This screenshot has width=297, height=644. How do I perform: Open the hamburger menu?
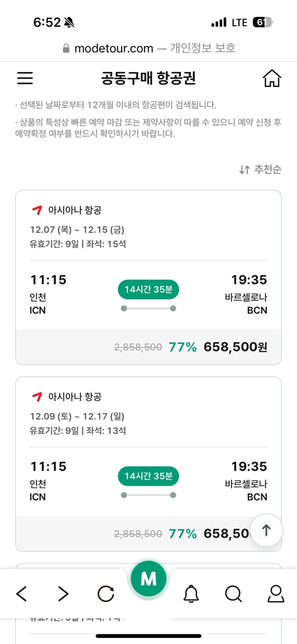(x=25, y=78)
